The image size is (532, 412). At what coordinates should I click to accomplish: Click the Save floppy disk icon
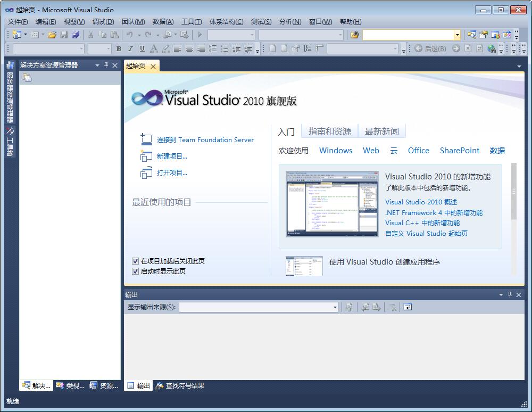tap(64, 35)
